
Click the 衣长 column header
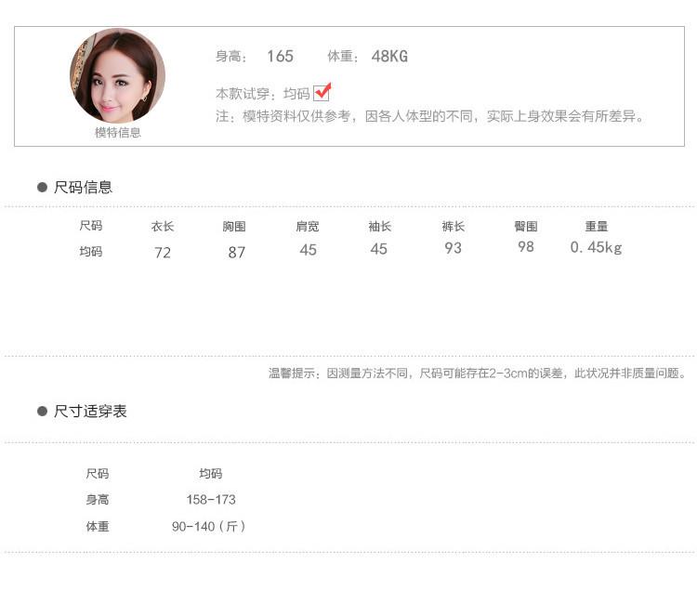point(163,226)
